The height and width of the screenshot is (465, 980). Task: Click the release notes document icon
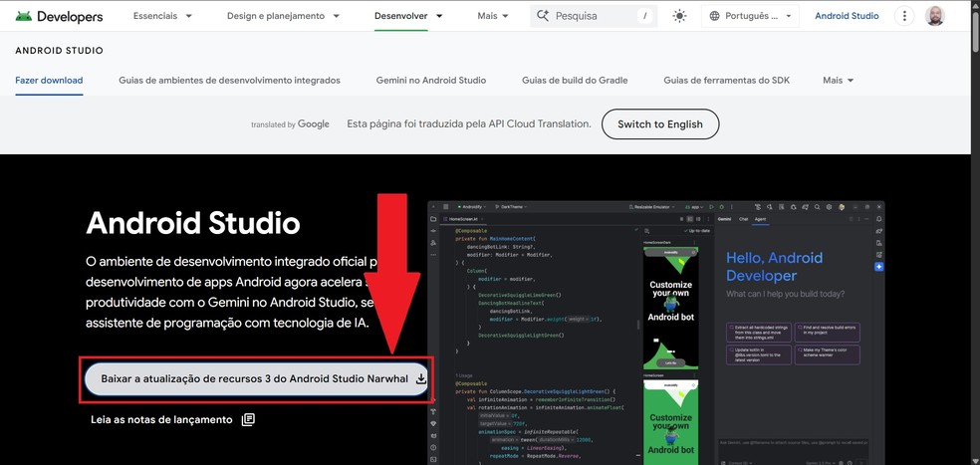coord(248,419)
